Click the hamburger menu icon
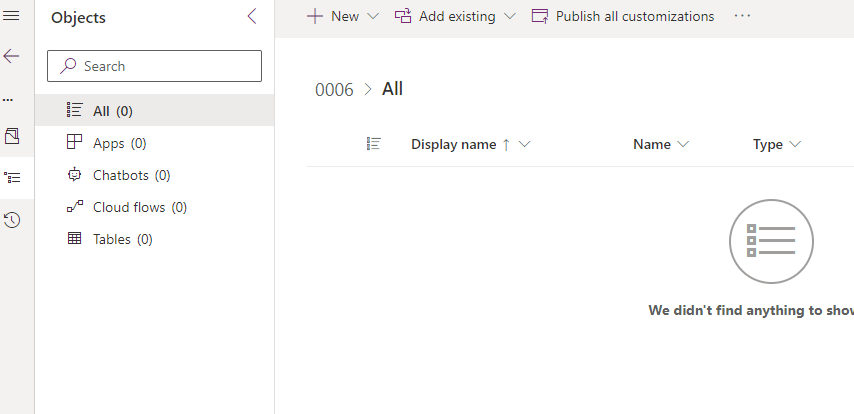This screenshot has width=854, height=414. point(12,16)
